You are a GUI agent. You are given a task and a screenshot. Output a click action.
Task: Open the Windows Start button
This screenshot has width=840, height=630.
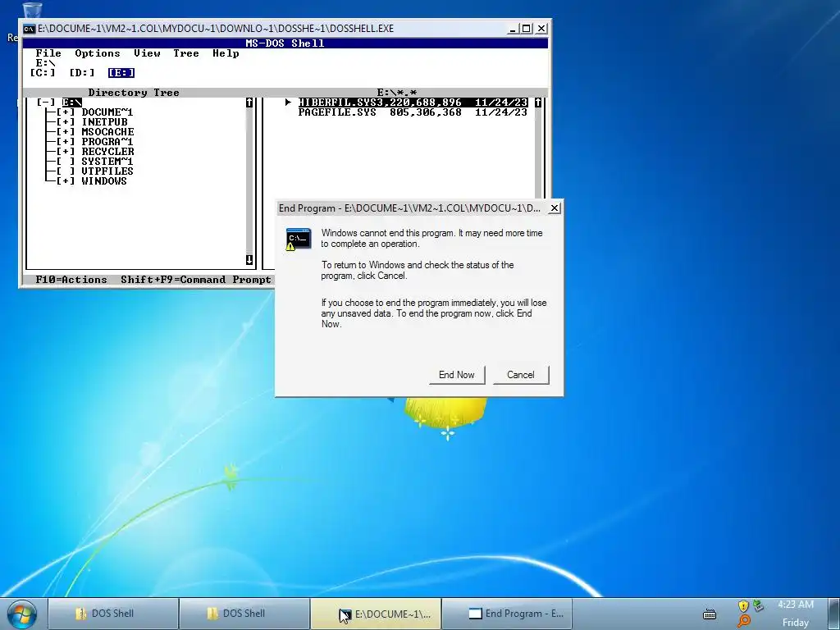coord(22,614)
